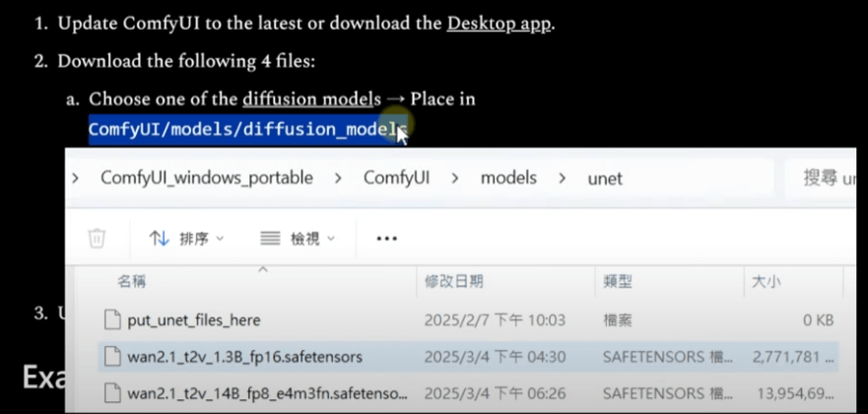The width and height of the screenshot is (868, 414).
Task: Click unet segment in address bar
Action: point(605,178)
